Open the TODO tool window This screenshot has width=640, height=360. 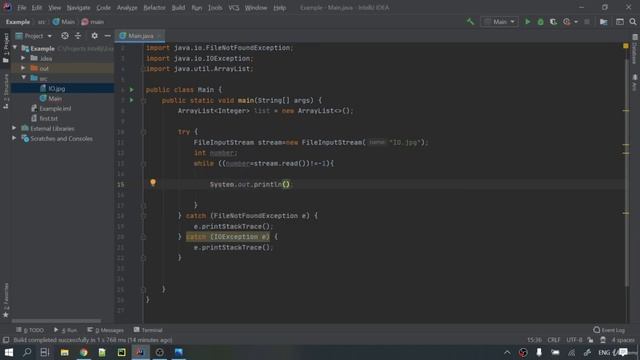coord(30,330)
